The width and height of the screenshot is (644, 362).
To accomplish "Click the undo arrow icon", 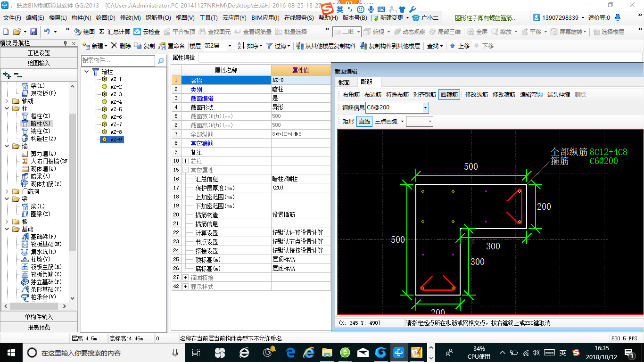I will 47,32.
